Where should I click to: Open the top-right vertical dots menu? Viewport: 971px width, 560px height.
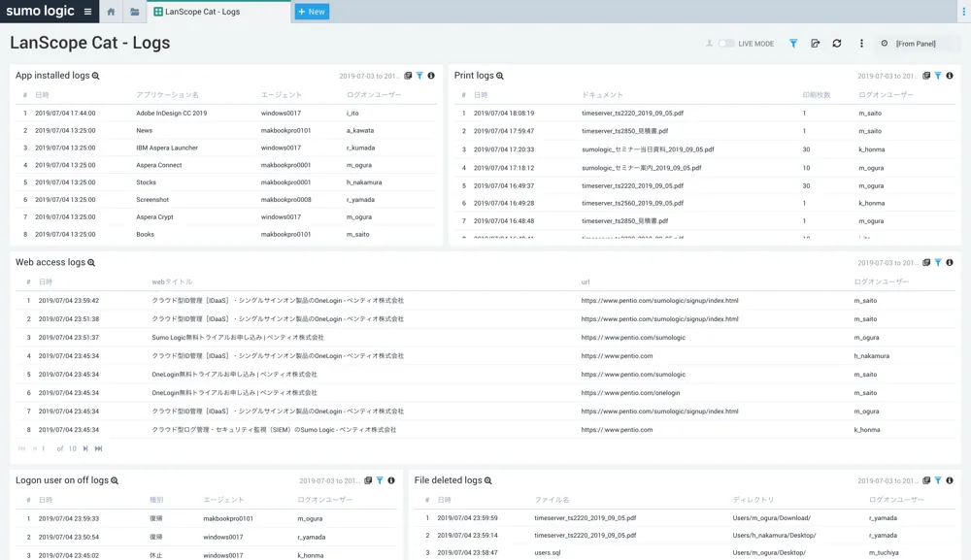coord(963,12)
